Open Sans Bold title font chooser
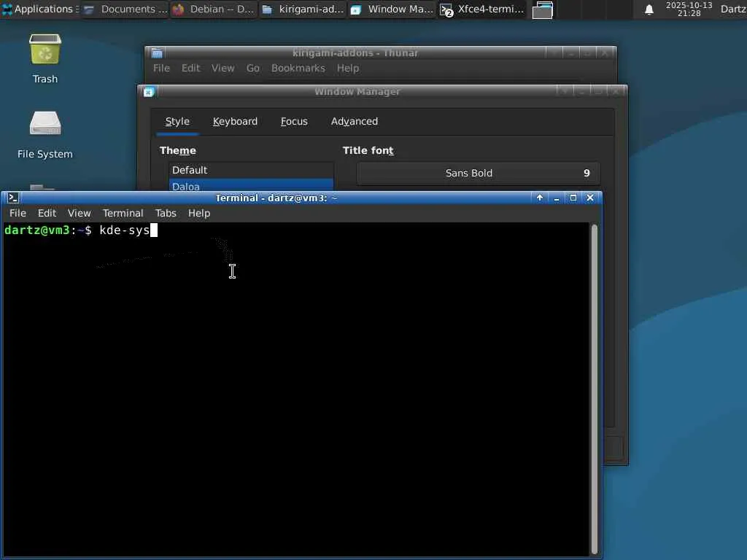747x560 pixels. (x=479, y=174)
